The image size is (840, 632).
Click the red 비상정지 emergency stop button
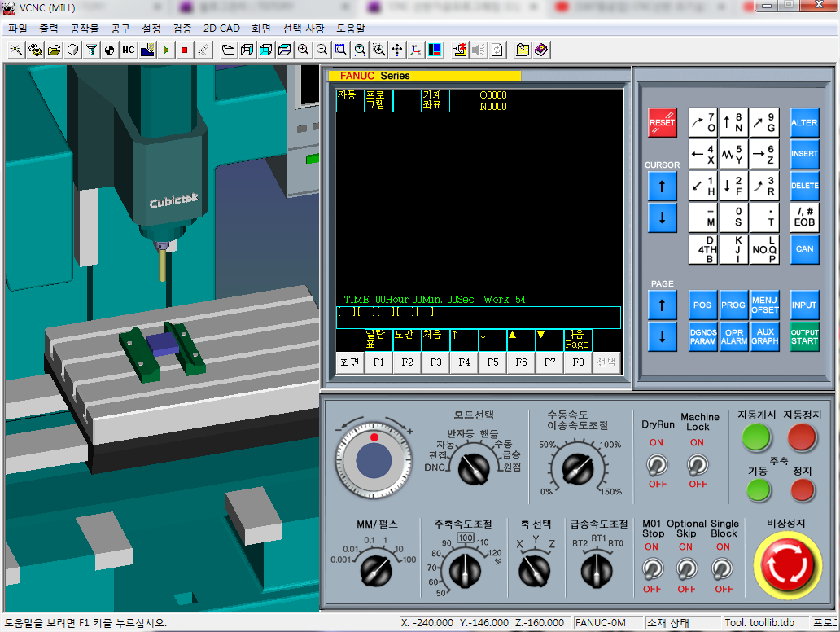pyautogui.click(x=787, y=565)
